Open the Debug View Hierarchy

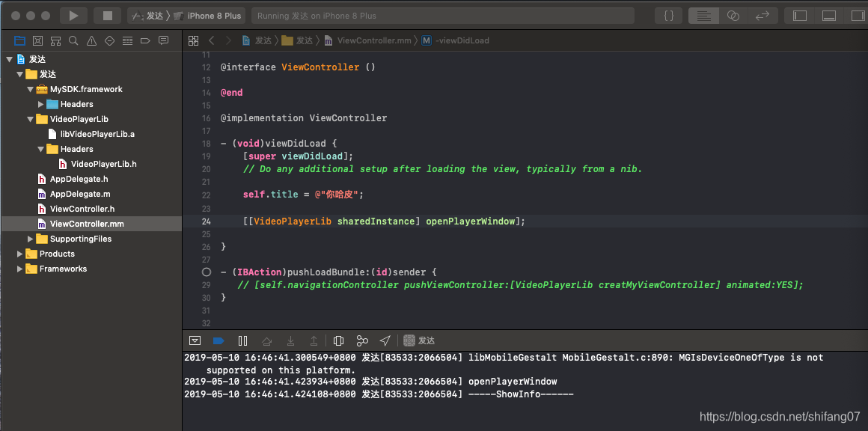pyautogui.click(x=339, y=340)
